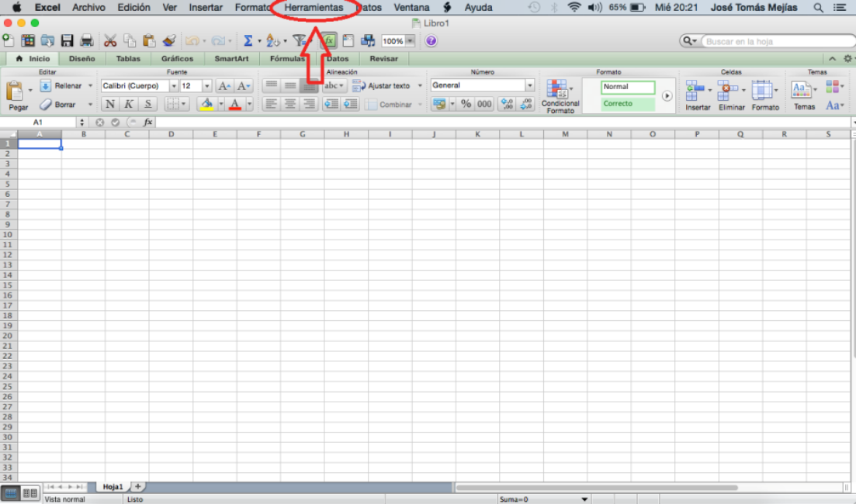Click the Buscar en la hoja field

(776, 40)
